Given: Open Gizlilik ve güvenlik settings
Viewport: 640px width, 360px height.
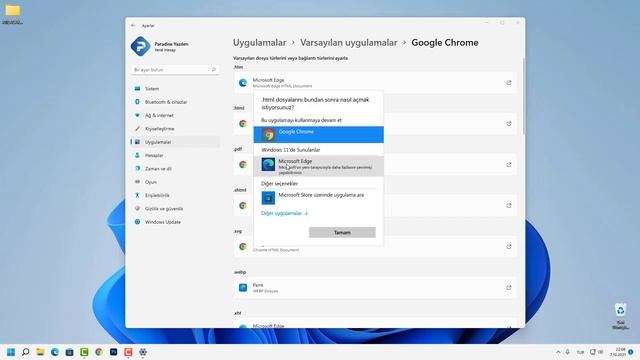Looking at the screenshot, I should [x=175, y=209].
